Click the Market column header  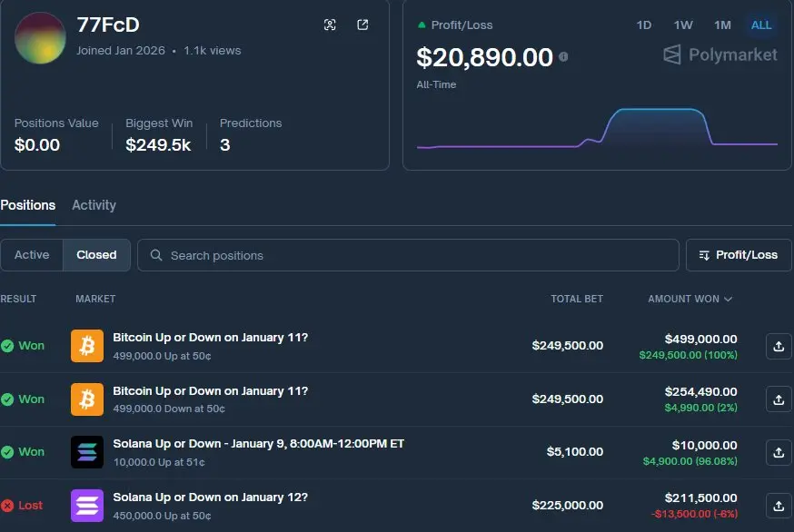pos(95,299)
